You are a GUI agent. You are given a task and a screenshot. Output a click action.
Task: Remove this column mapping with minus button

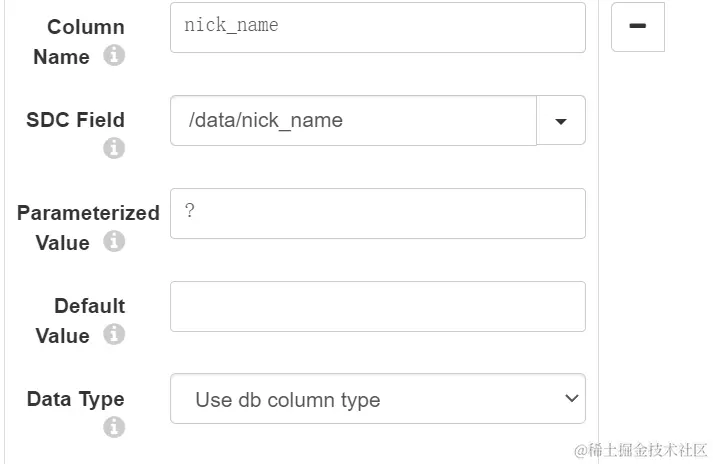[x=637, y=27]
